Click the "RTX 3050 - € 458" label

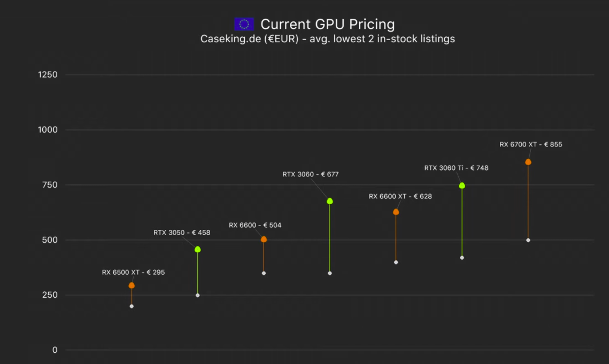[x=181, y=233]
